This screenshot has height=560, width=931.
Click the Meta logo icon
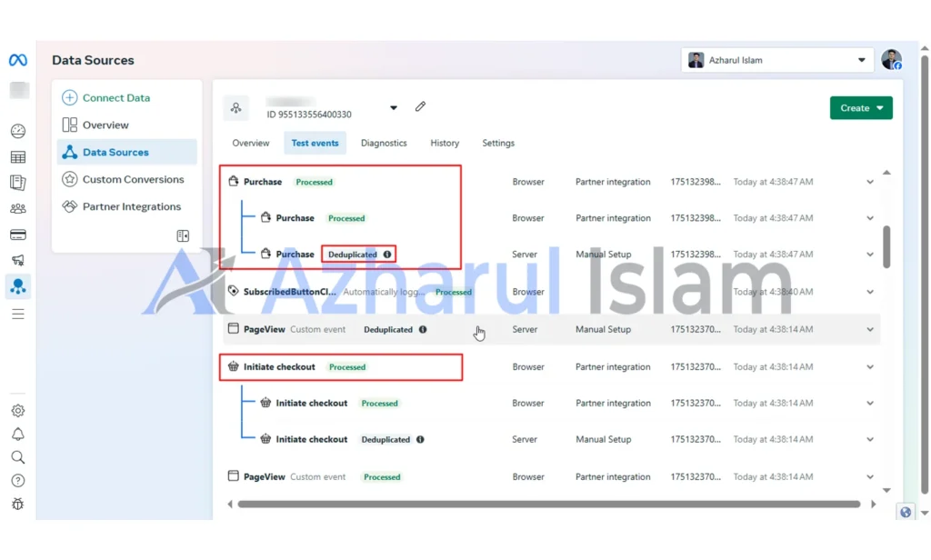point(18,60)
